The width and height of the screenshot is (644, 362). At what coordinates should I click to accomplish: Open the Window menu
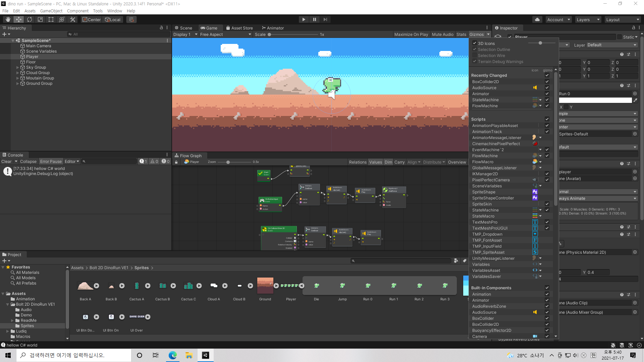click(115, 11)
